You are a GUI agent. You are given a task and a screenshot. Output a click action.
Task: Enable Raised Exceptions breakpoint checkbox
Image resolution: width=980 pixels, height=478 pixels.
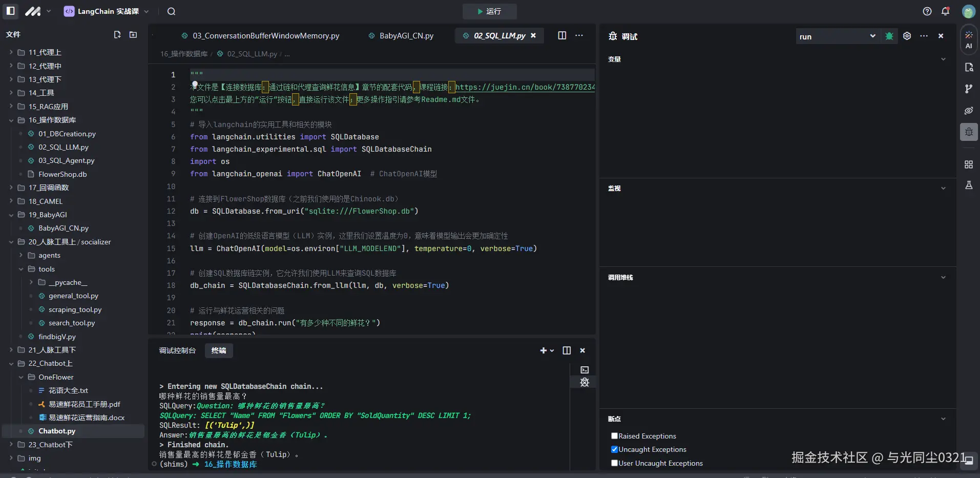614,436
